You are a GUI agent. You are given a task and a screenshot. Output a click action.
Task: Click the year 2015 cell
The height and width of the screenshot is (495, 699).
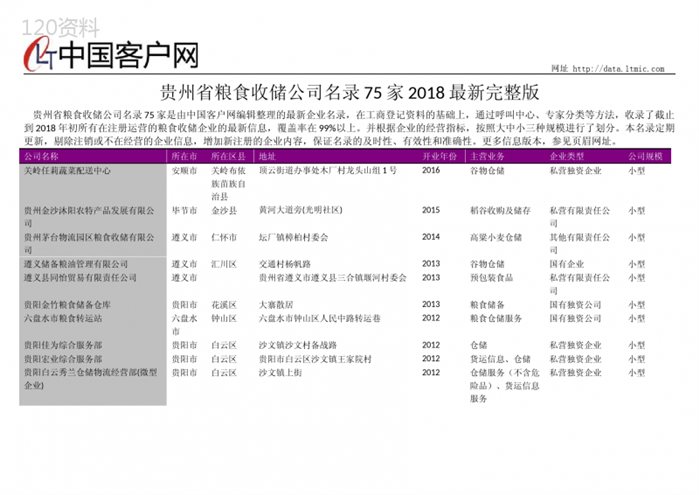(431, 210)
